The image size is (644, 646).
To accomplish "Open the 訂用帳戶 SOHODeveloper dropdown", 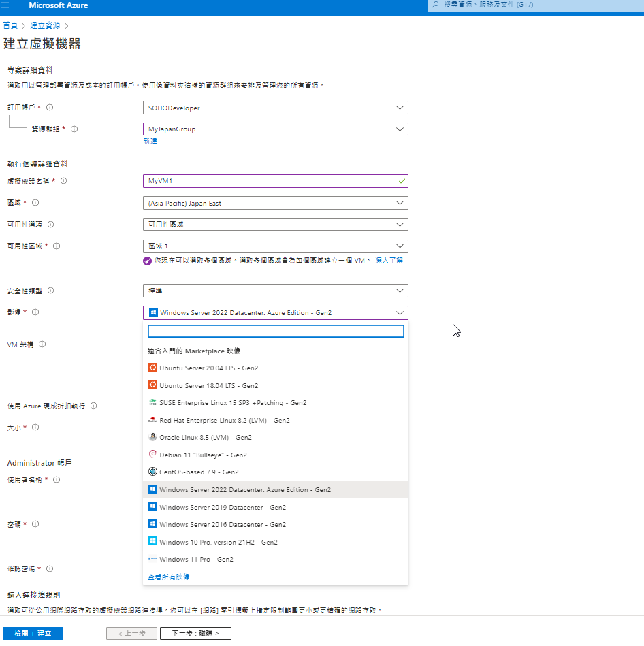I will [x=275, y=108].
